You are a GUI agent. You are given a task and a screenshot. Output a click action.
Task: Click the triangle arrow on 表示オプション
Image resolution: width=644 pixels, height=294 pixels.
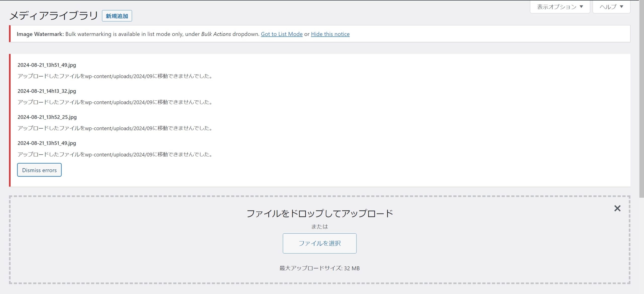click(581, 7)
